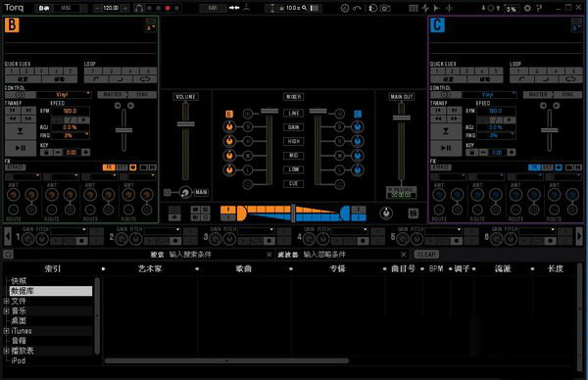
Task: Open deck B RNG percentage dropdown
Action: tap(70, 135)
